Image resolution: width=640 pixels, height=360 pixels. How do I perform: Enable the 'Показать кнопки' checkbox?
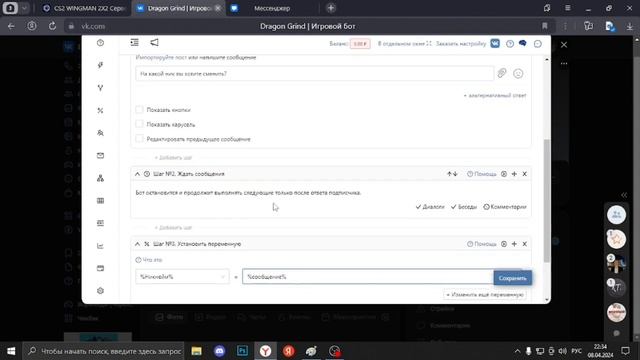[139, 109]
